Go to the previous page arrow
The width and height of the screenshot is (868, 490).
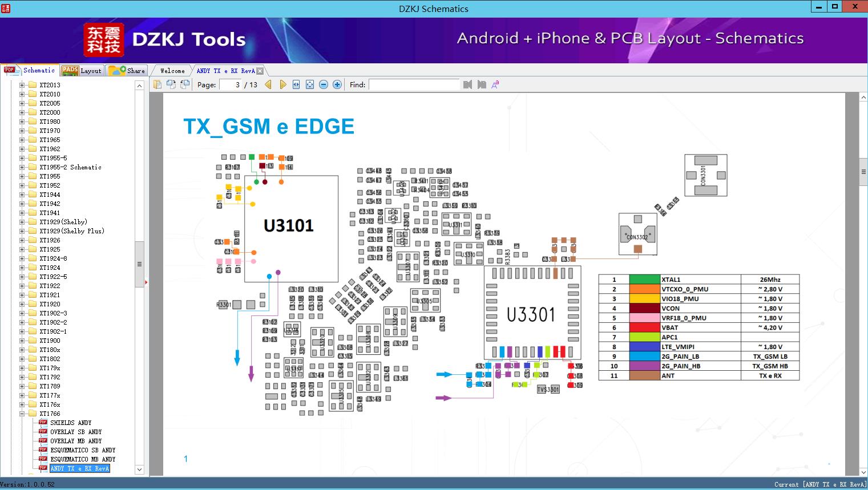pyautogui.click(x=268, y=84)
